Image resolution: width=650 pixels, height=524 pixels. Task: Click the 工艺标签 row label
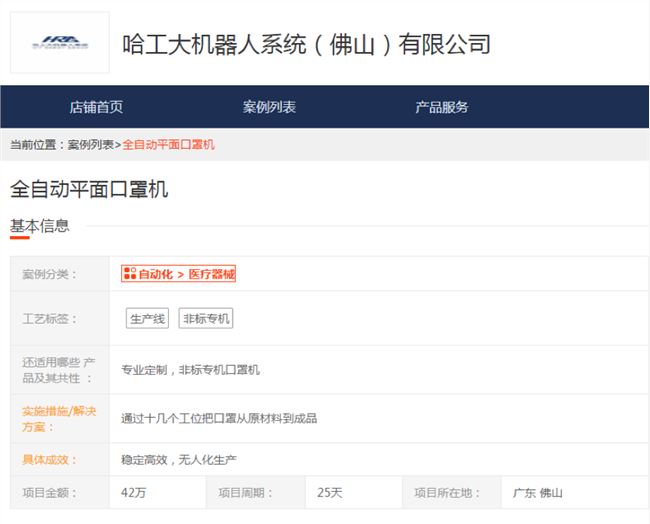[49, 319]
